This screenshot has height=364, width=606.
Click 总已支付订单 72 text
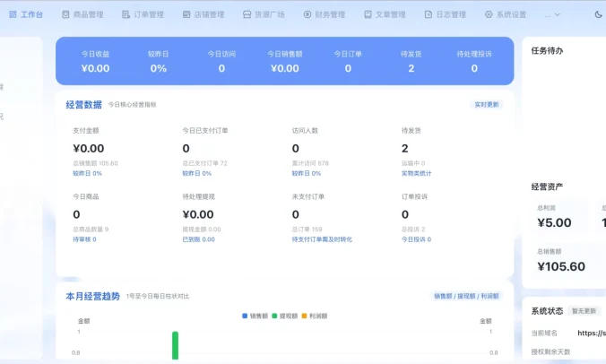pos(204,163)
